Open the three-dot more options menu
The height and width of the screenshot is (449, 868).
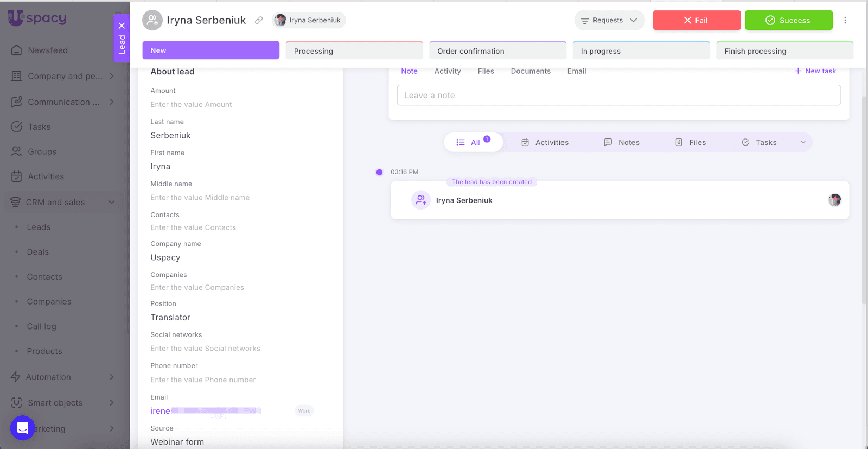coord(845,20)
